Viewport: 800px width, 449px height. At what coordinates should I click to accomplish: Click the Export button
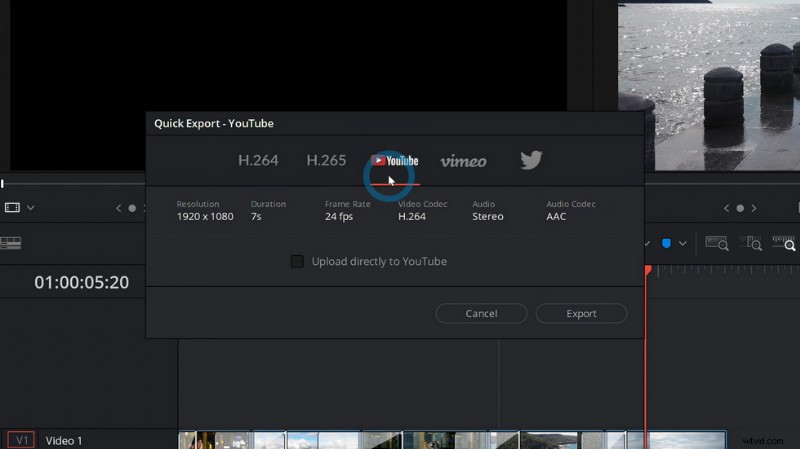click(581, 313)
